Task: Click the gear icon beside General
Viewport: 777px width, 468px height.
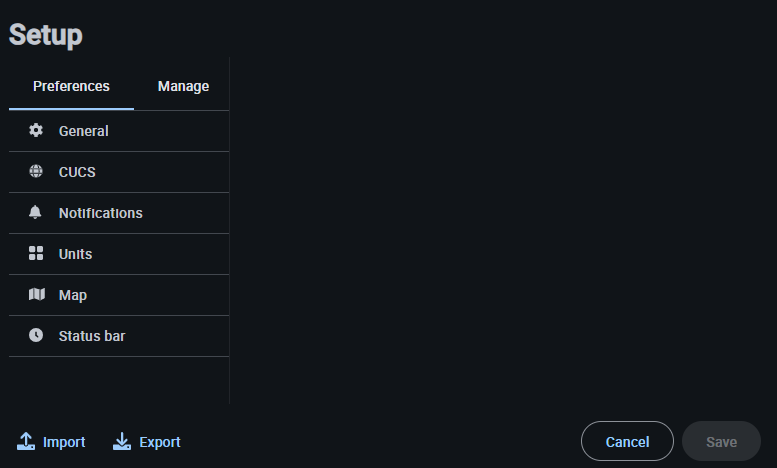Action: [36, 131]
